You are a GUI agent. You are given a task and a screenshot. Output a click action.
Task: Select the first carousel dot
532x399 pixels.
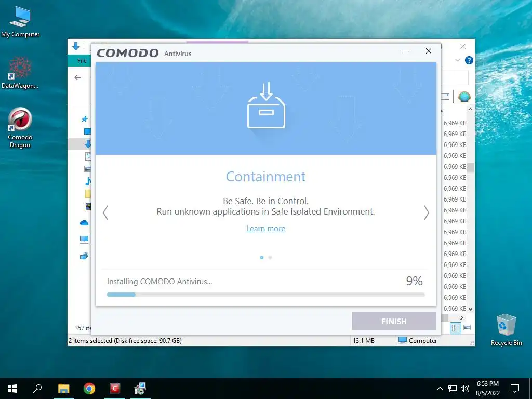(x=262, y=258)
